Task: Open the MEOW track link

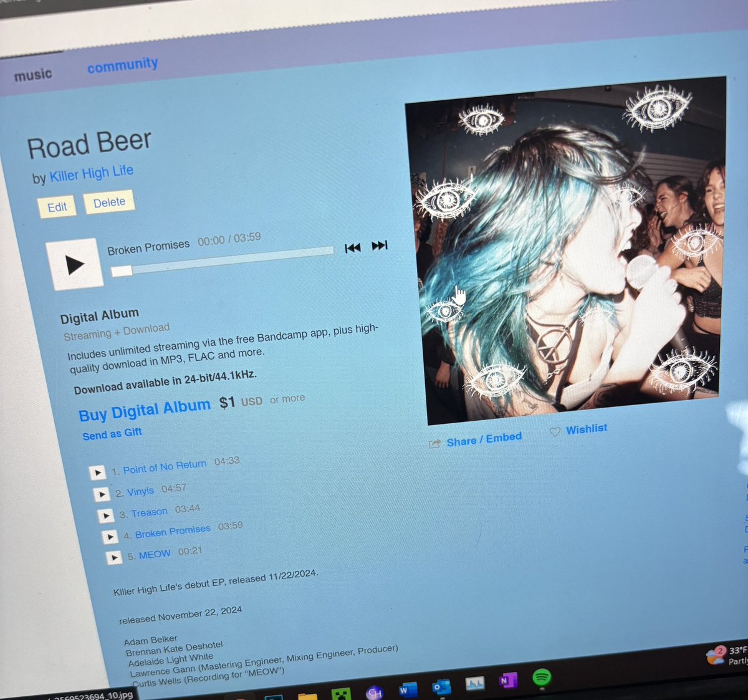Action: [x=155, y=555]
